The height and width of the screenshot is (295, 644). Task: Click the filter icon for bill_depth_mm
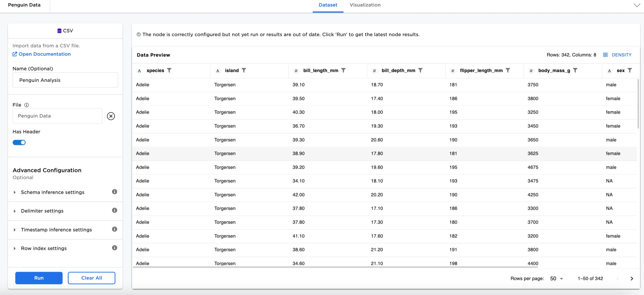click(421, 70)
